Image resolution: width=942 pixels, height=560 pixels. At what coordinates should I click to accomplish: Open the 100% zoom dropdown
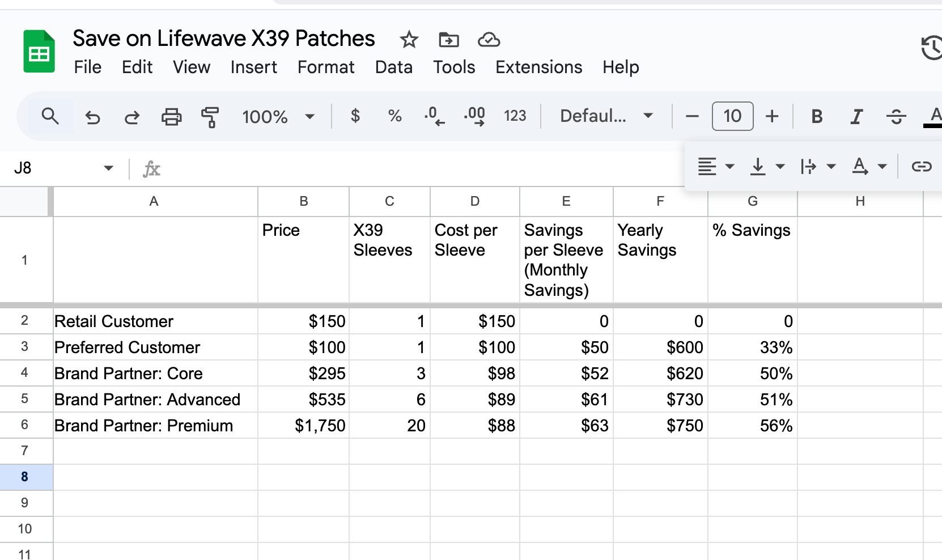tap(278, 117)
